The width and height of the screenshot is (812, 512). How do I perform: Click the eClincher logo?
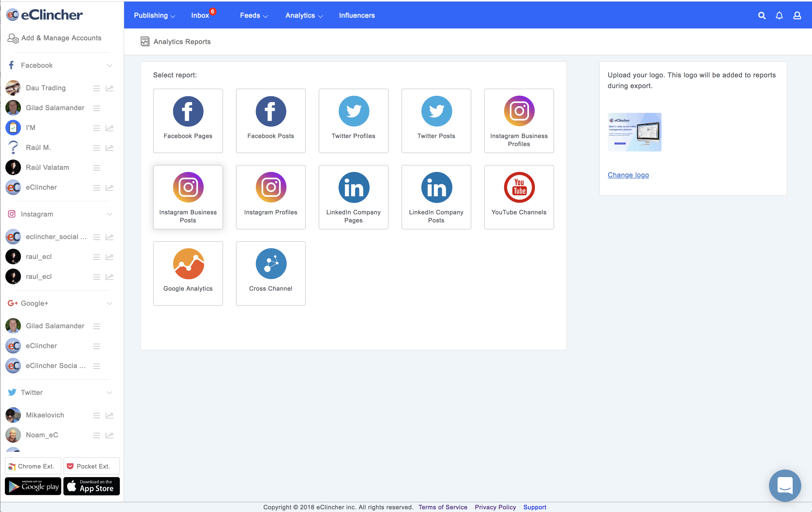[44, 15]
